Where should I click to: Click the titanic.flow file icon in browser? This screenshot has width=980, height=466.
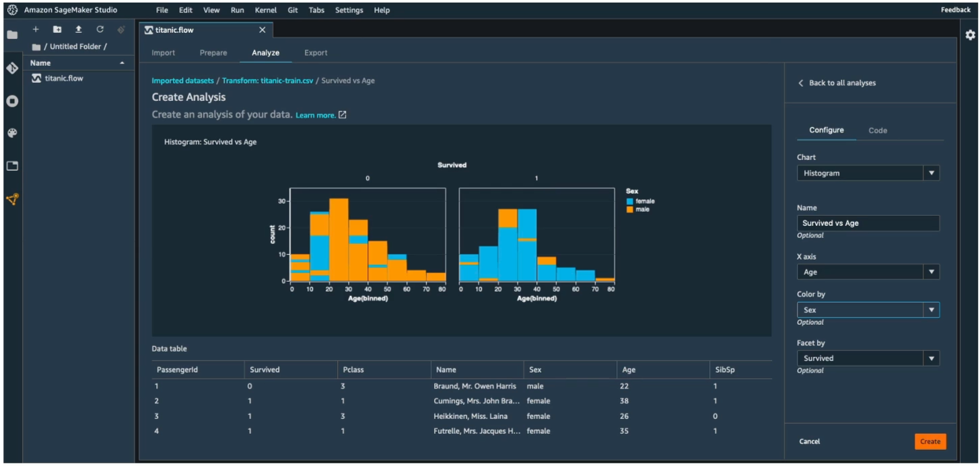(37, 78)
